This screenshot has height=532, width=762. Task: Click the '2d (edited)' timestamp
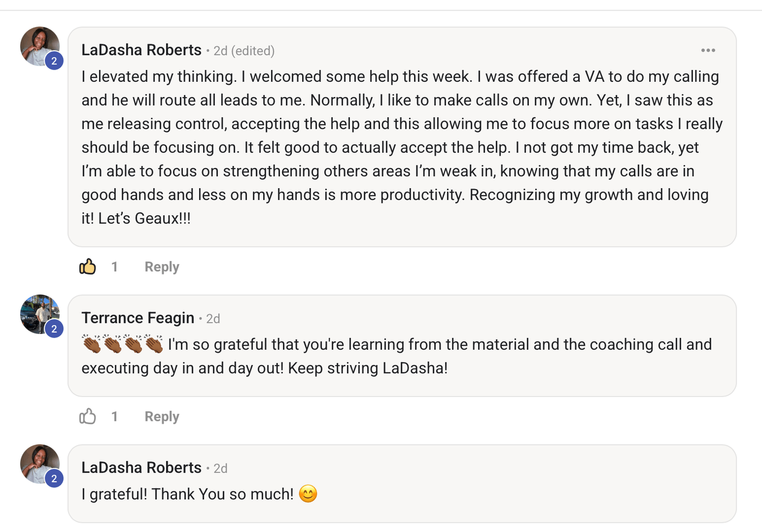tap(244, 51)
